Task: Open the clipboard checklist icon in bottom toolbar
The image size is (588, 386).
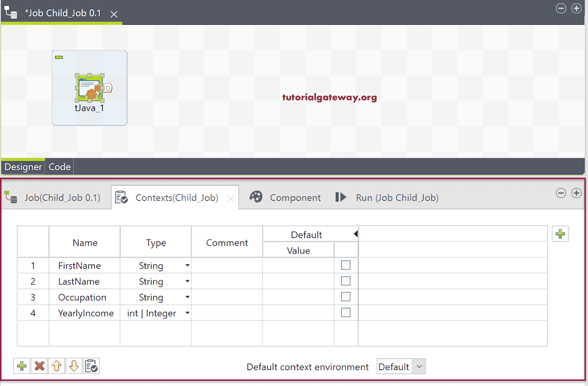Action: (x=91, y=365)
